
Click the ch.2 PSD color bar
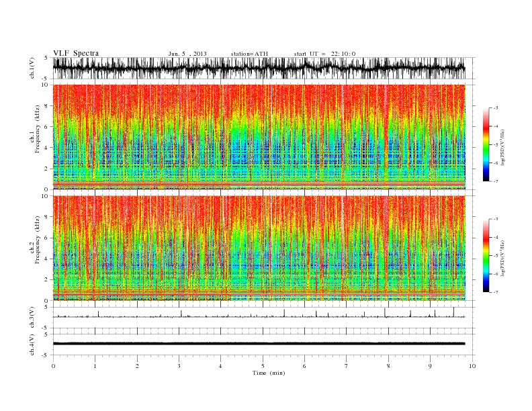pyautogui.click(x=486, y=256)
